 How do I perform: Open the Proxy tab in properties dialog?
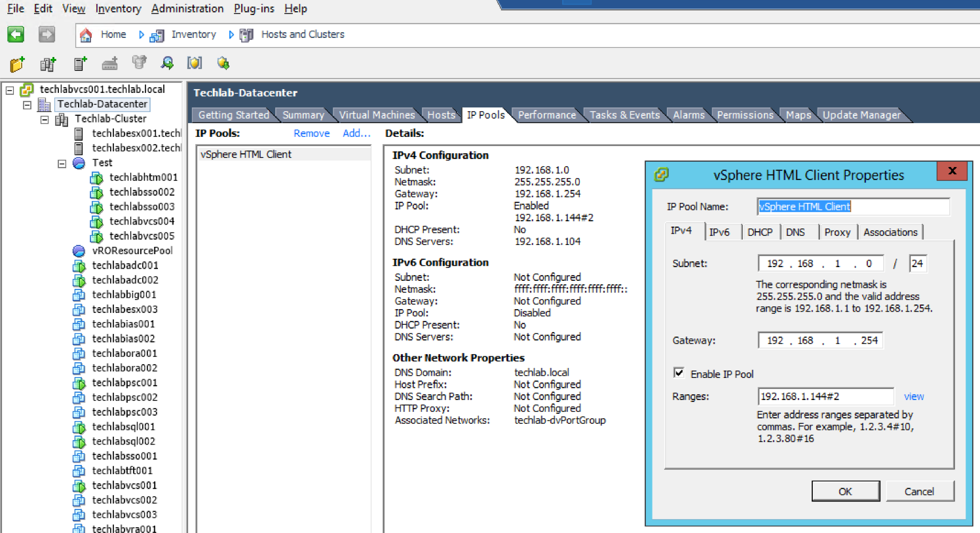pos(837,232)
